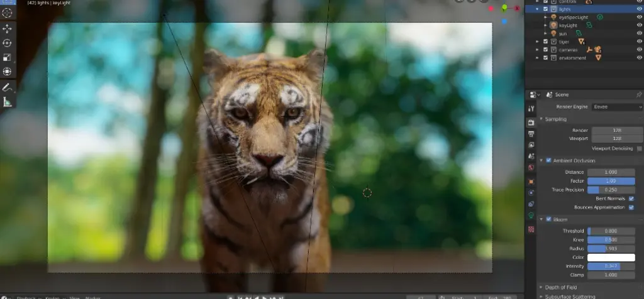This screenshot has height=299, width=644.
Task: Select the Cursor tool in the toolbar
Action: pyautogui.click(x=8, y=12)
